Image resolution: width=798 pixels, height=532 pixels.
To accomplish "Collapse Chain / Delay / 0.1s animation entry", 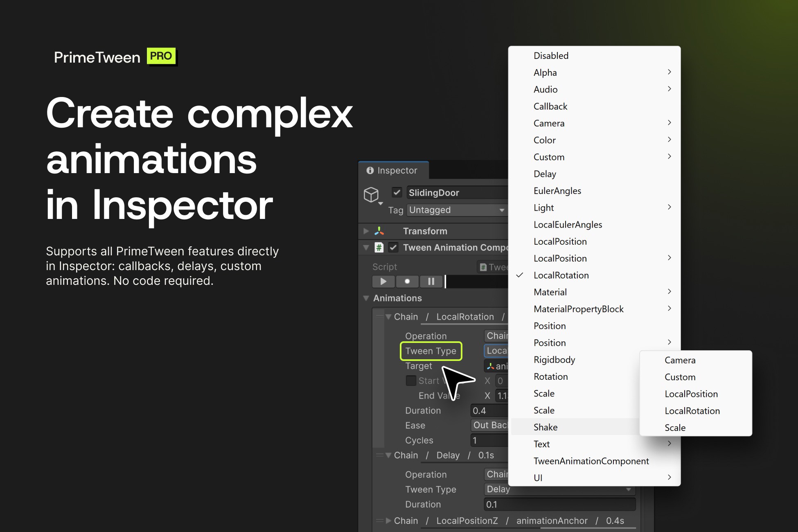I will pos(388,455).
